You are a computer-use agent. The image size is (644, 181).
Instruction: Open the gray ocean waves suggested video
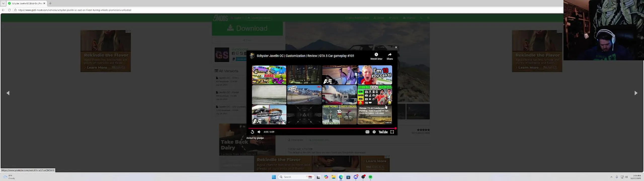[x=269, y=95]
